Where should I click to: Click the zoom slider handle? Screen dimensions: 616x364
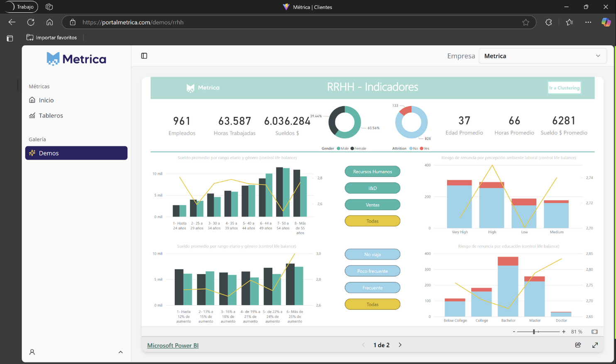point(534,332)
